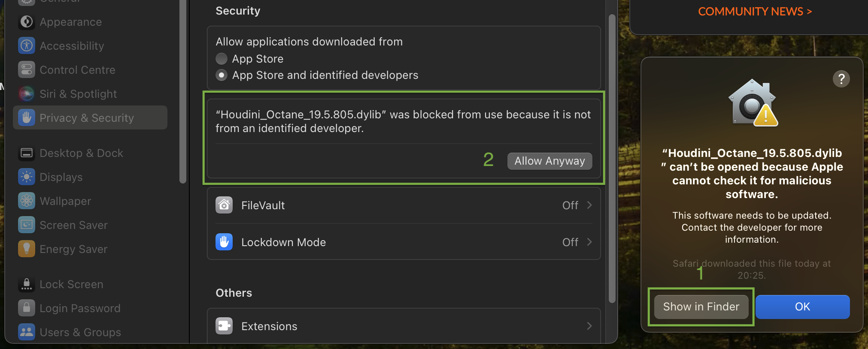
Task: Open the Wallpaper icon in sidebar
Action: pos(27,201)
